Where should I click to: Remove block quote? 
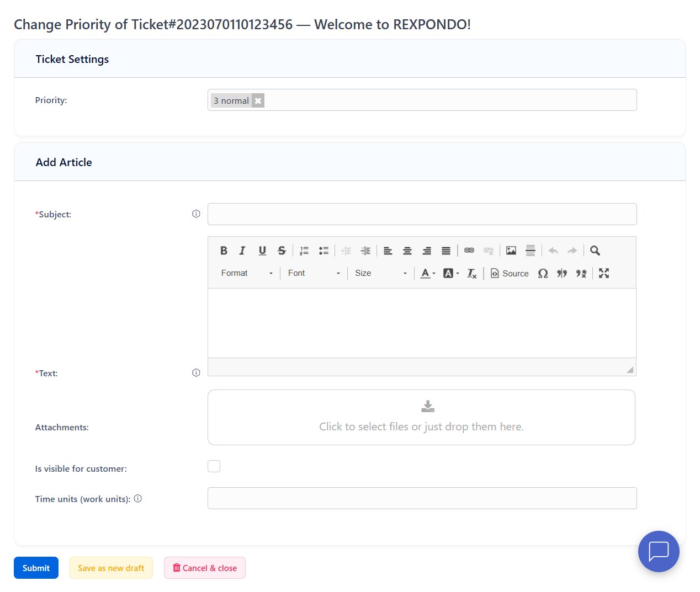[x=581, y=273]
